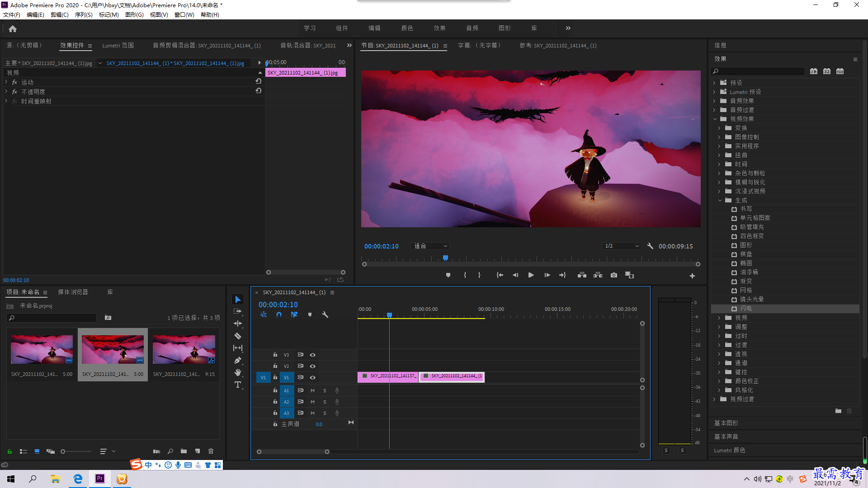Viewport: 868px width, 488px height.
Task: Open the 媒体浏览器 tab
Action: (x=73, y=292)
